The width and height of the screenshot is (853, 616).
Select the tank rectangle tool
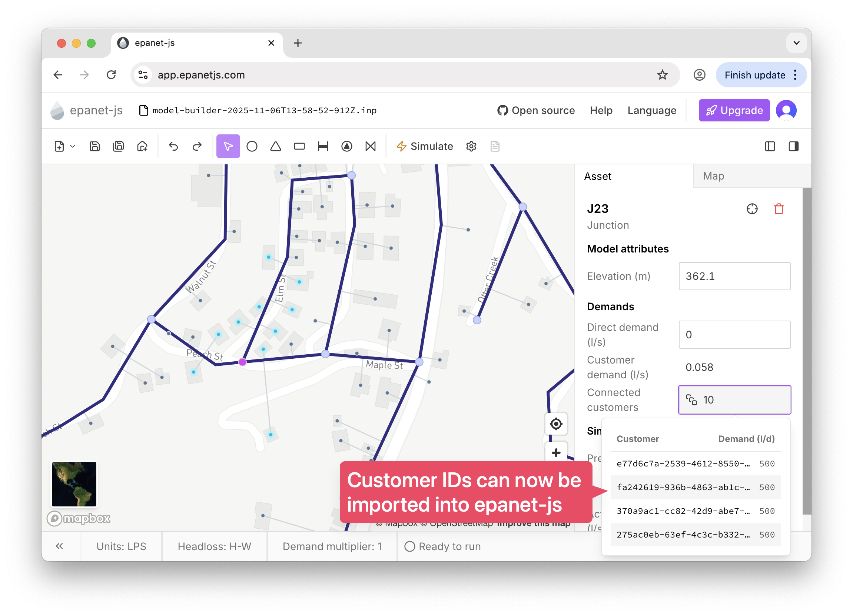coord(299,146)
